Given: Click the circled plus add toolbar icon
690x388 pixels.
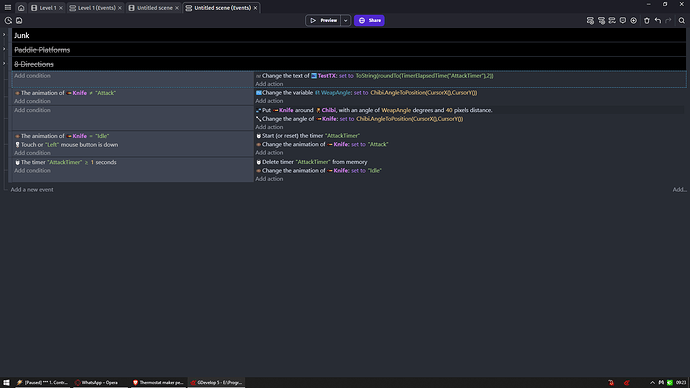Looking at the screenshot, I should [x=634, y=20].
